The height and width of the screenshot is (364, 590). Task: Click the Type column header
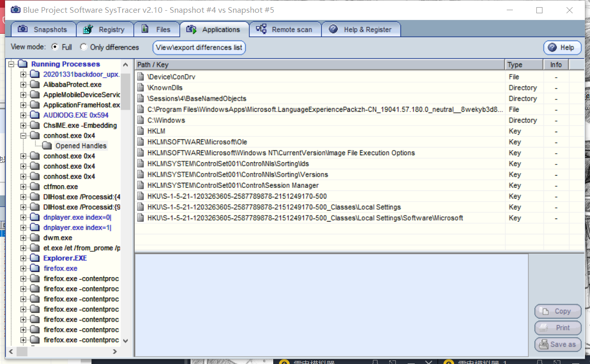[524, 65]
